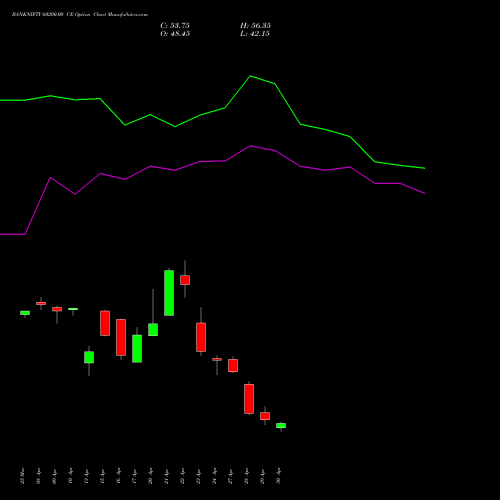The height and width of the screenshot is (500, 500).
Task: Click the 28 Apr date axis label
Action: [247, 476]
